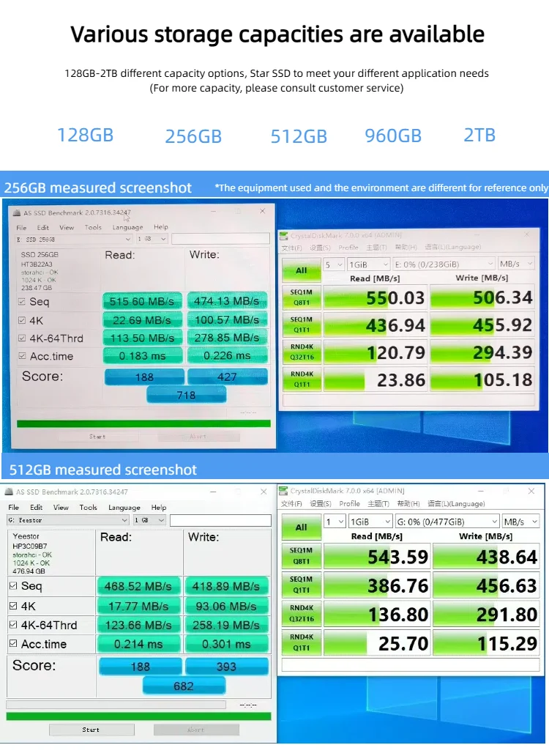Image resolution: width=549 pixels, height=756 pixels.
Task: Click gray progress bar above green bar, Yeestor window
Action: 116,705
